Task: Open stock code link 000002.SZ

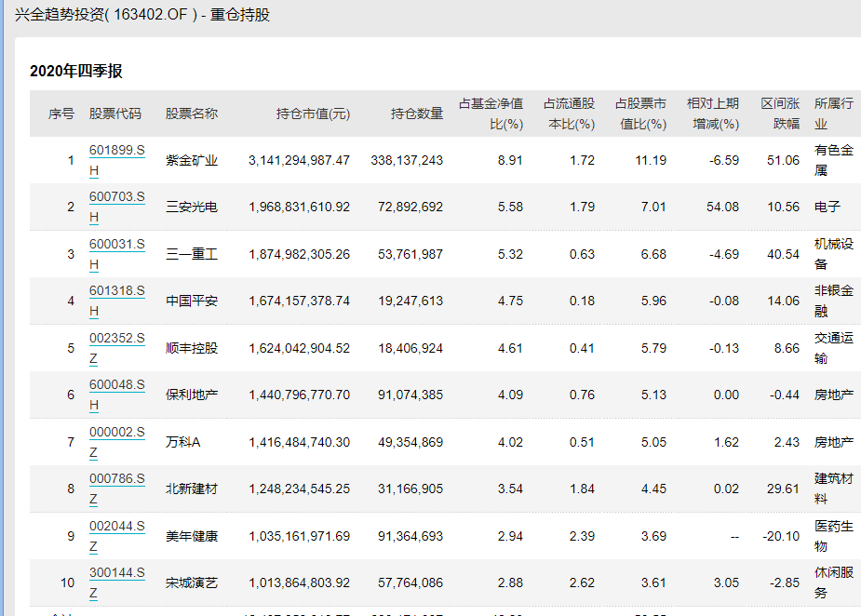Action: point(117,442)
